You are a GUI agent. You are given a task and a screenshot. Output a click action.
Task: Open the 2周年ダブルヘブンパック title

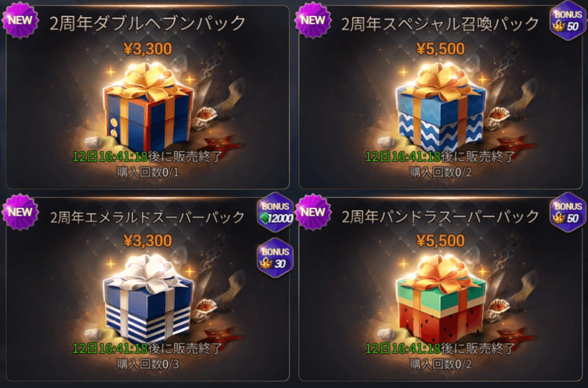coord(147,24)
